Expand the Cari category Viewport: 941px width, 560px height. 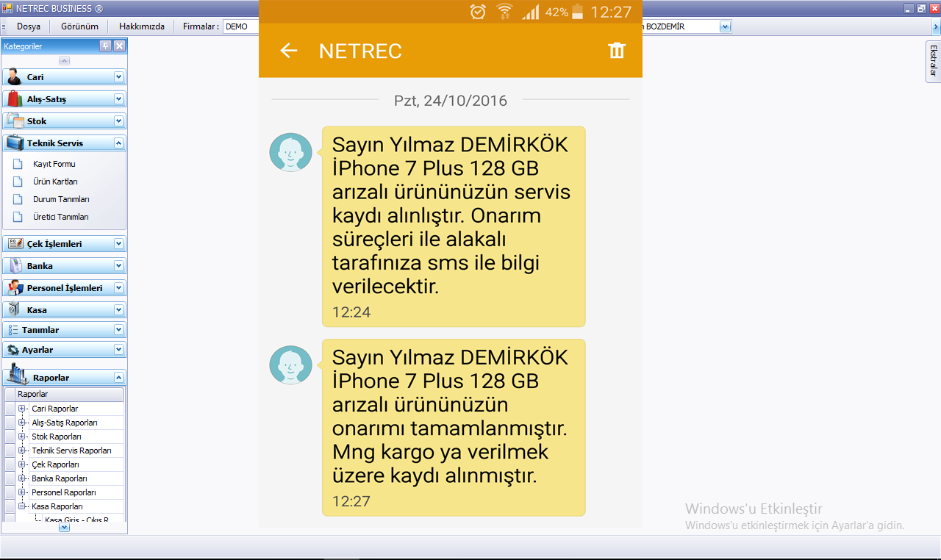[118, 77]
